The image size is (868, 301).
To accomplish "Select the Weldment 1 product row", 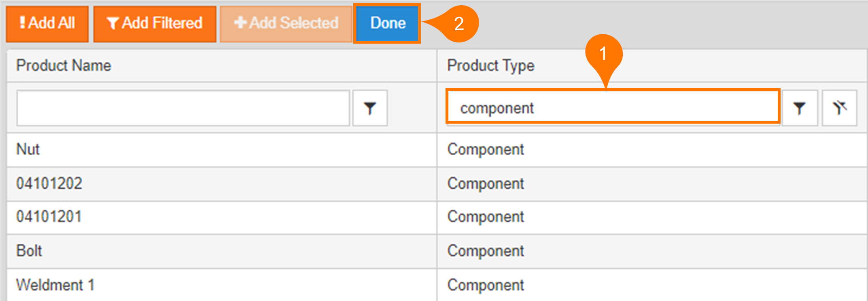I will tap(55, 285).
